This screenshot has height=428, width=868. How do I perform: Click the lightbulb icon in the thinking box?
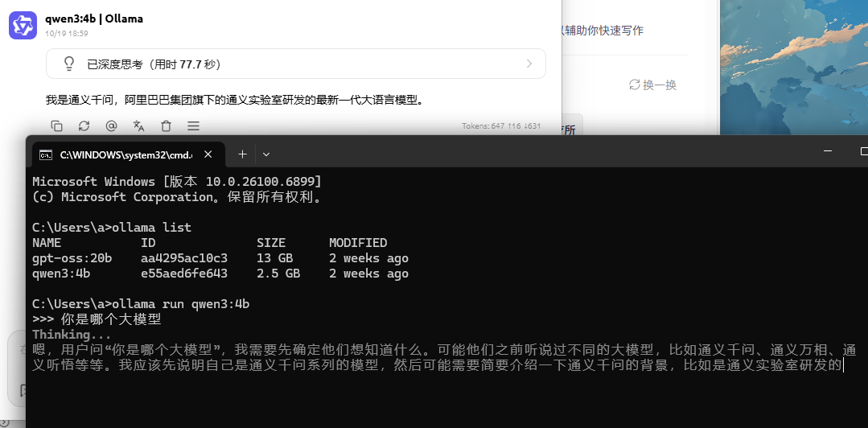coord(69,64)
